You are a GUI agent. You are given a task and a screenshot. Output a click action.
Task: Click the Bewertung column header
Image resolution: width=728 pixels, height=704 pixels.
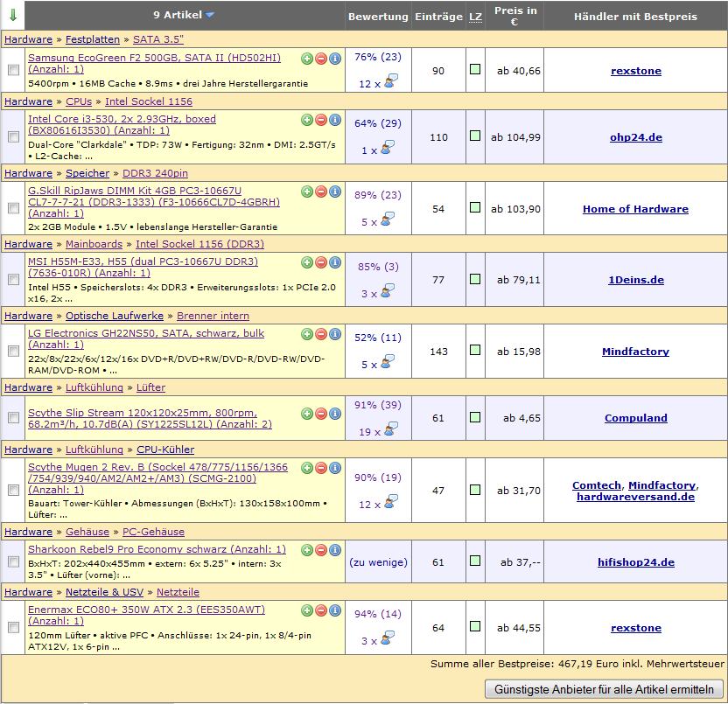coord(378,17)
